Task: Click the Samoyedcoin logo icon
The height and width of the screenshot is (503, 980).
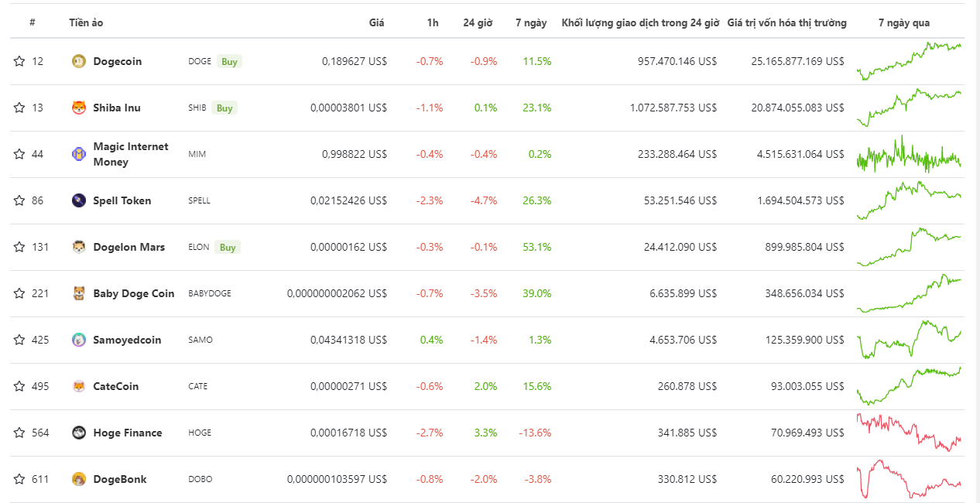Action: [x=78, y=340]
